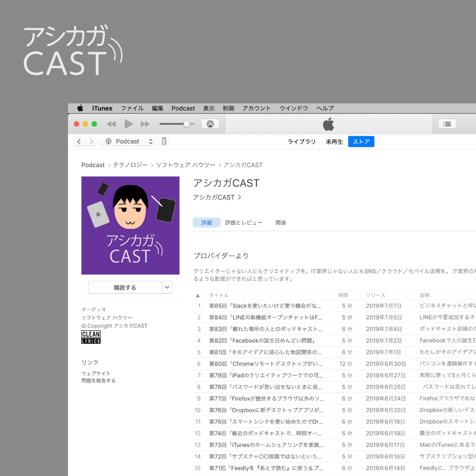Screen dimensions: 476x476
Task: Open the ウインドウ menu
Action: tap(294, 108)
